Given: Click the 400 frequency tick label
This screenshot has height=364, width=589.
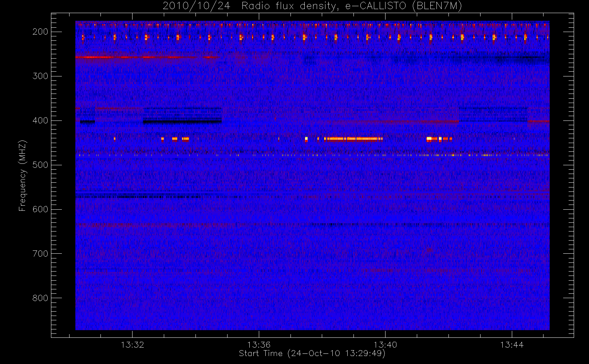Looking at the screenshot, I should coord(40,120).
